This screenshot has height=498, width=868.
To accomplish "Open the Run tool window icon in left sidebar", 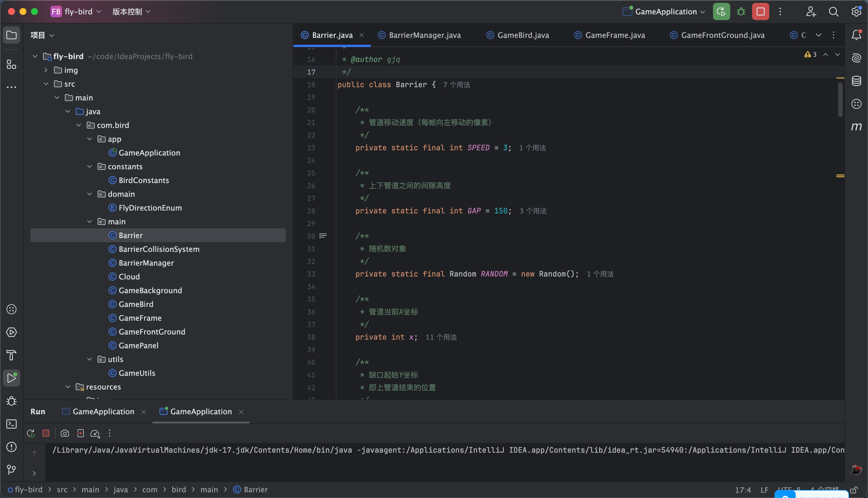I will point(11,378).
